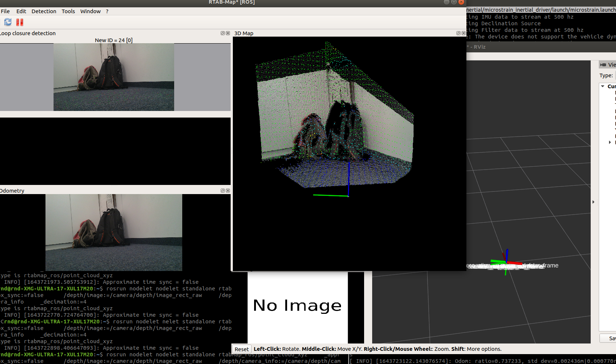
Task: Open the Detection menu
Action: [44, 11]
